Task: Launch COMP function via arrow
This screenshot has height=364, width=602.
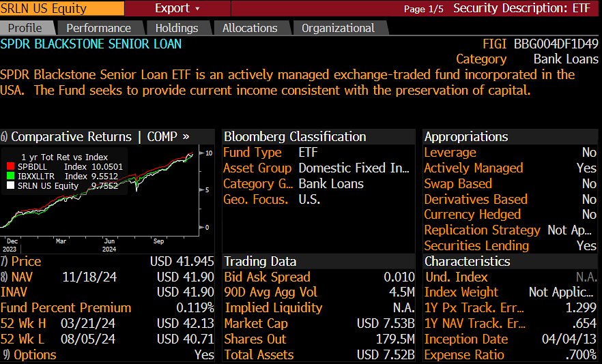Action: (168, 136)
